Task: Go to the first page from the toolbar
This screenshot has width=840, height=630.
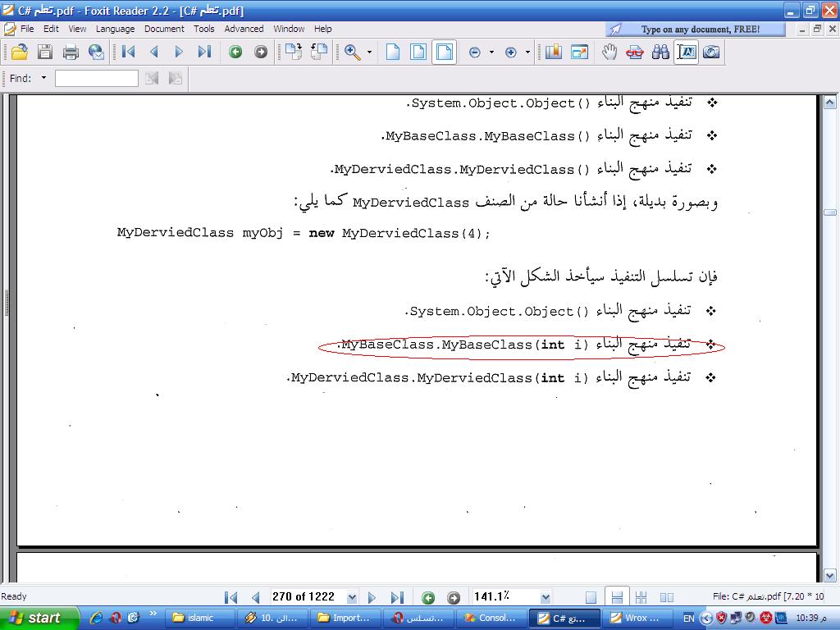Action: click(128, 52)
